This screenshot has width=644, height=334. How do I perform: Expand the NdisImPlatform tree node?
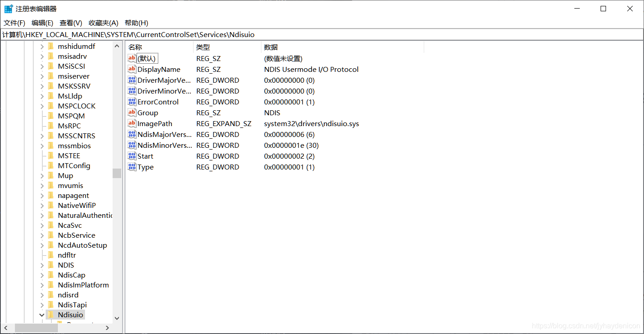click(x=42, y=285)
